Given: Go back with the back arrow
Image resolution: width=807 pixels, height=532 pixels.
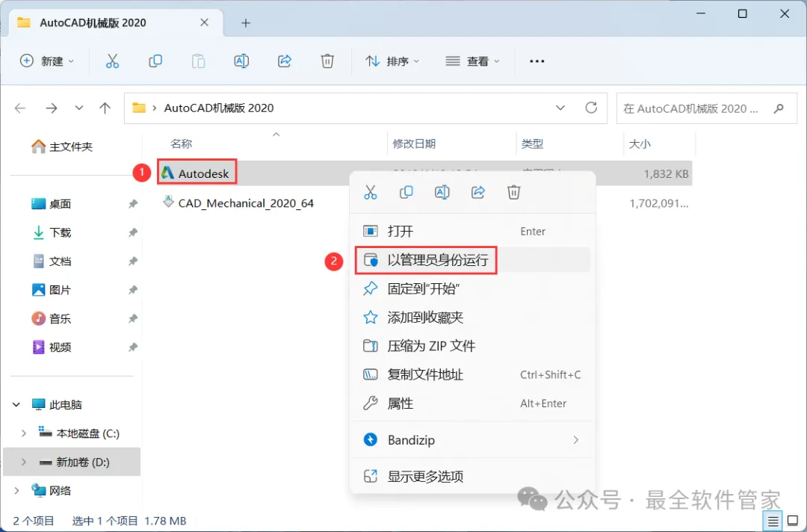Looking at the screenshot, I should click(x=20, y=108).
